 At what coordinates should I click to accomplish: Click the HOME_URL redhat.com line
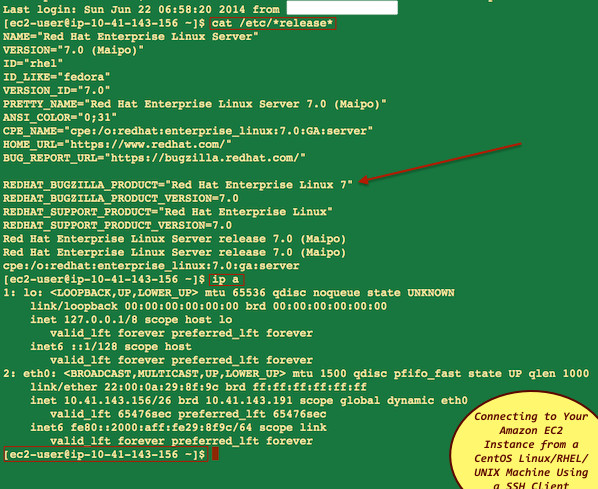click(x=117, y=144)
